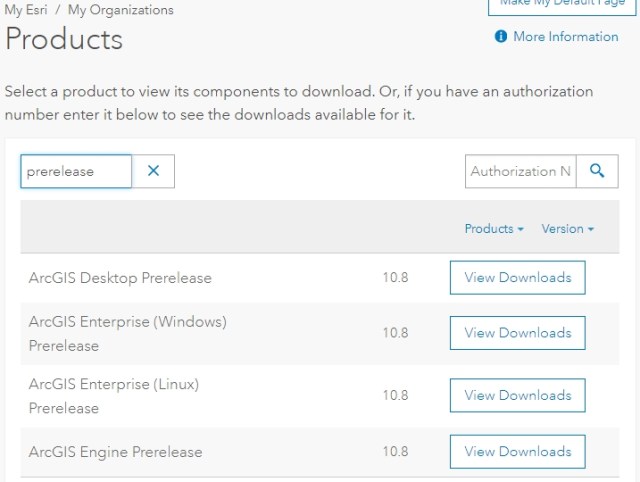
Task: Expand the Version filter dropdown
Action: [567, 229]
